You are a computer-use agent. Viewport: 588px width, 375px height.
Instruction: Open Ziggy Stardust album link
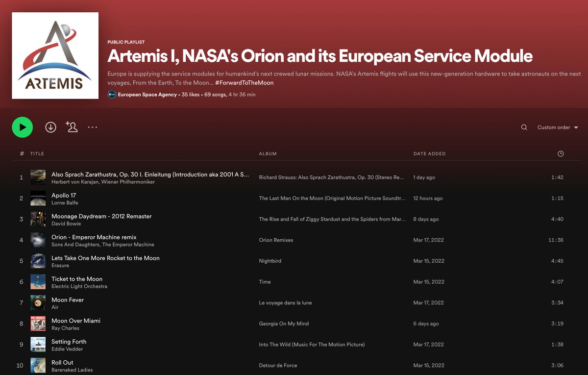[332, 219]
